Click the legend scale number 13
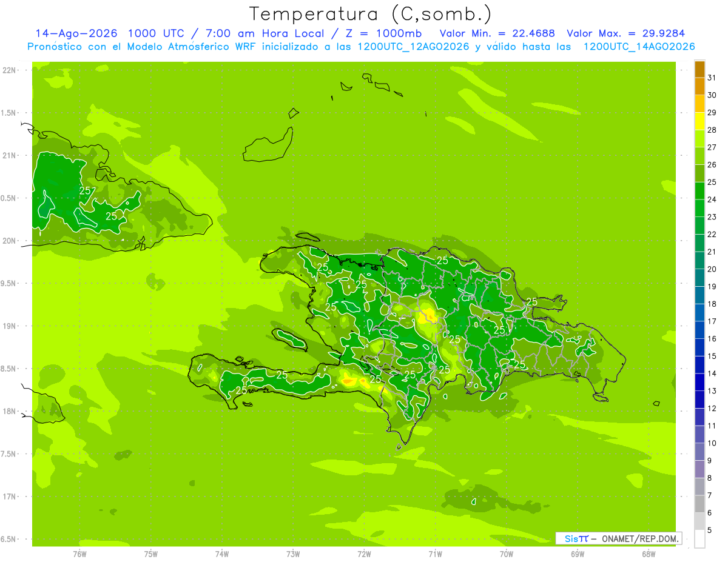This screenshot has height=562, width=728. tap(712, 391)
